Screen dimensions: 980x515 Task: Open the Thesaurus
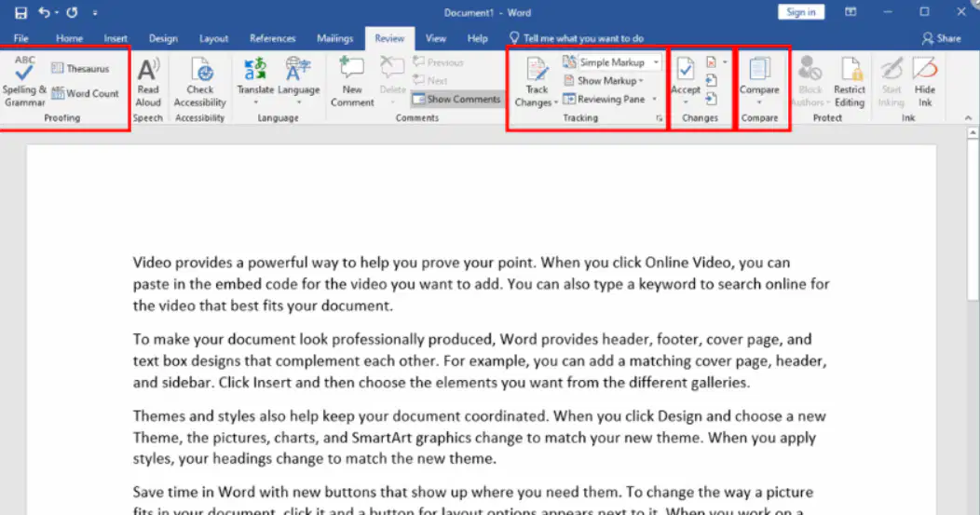point(80,68)
